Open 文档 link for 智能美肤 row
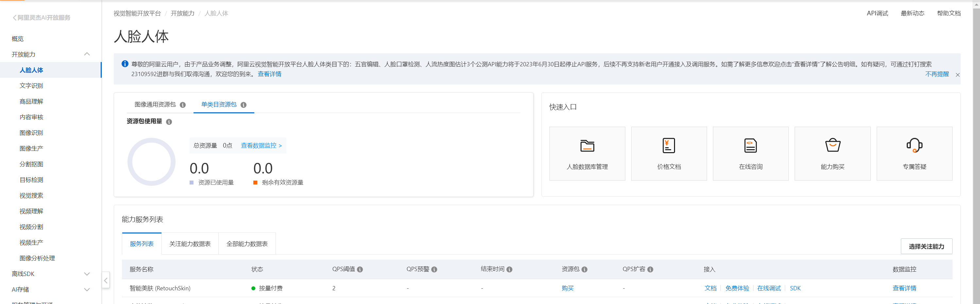This screenshot has width=980, height=304. [x=710, y=288]
